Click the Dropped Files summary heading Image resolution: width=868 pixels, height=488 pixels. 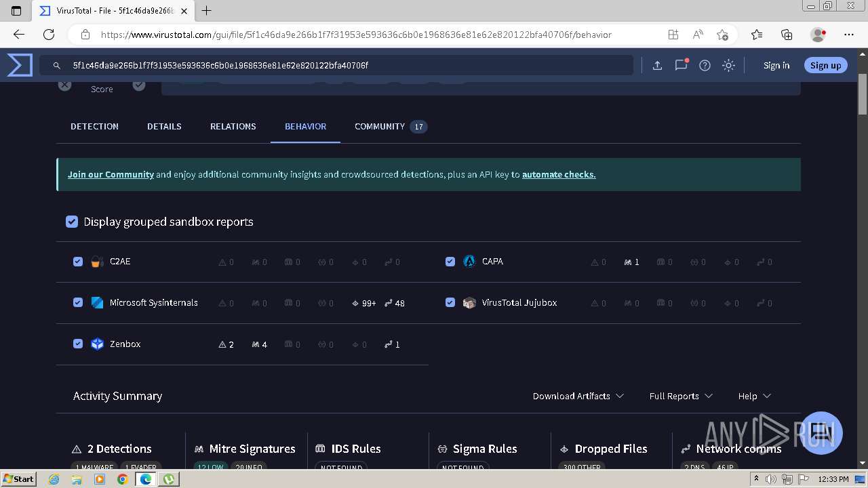(x=604, y=449)
